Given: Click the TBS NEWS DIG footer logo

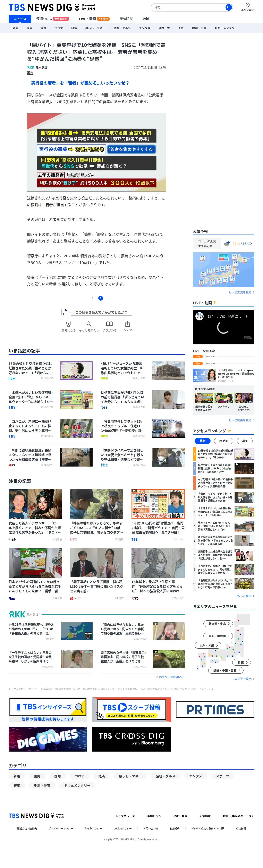Looking at the screenshot, I should pyautogui.click(x=36, y=816).
